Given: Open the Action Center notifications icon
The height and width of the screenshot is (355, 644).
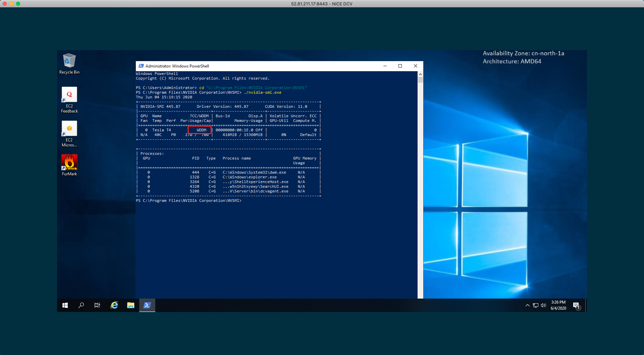Looking at the screenshot, I should click(x=576, y=305).
